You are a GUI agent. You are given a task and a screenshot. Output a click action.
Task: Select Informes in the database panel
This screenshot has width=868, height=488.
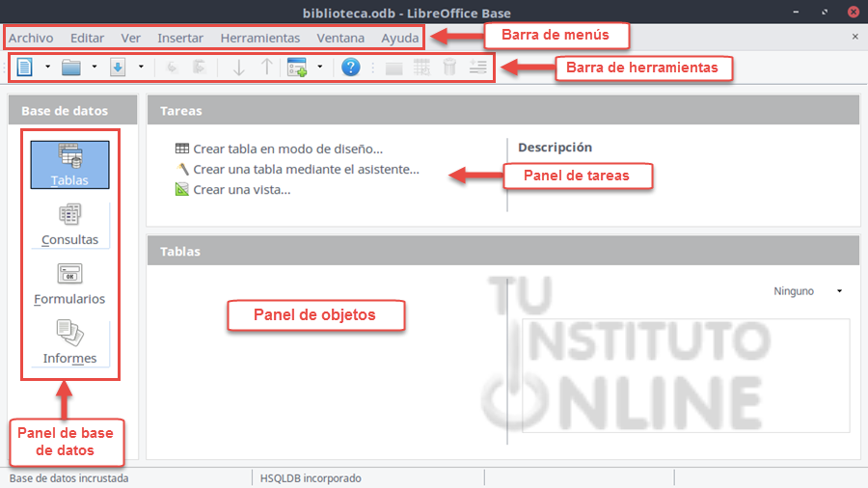coord(69,343)
